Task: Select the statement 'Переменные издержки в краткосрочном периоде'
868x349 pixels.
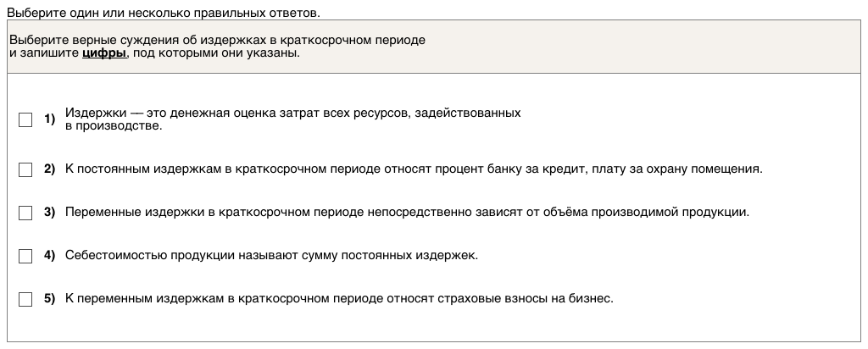Action: point(407,212)
